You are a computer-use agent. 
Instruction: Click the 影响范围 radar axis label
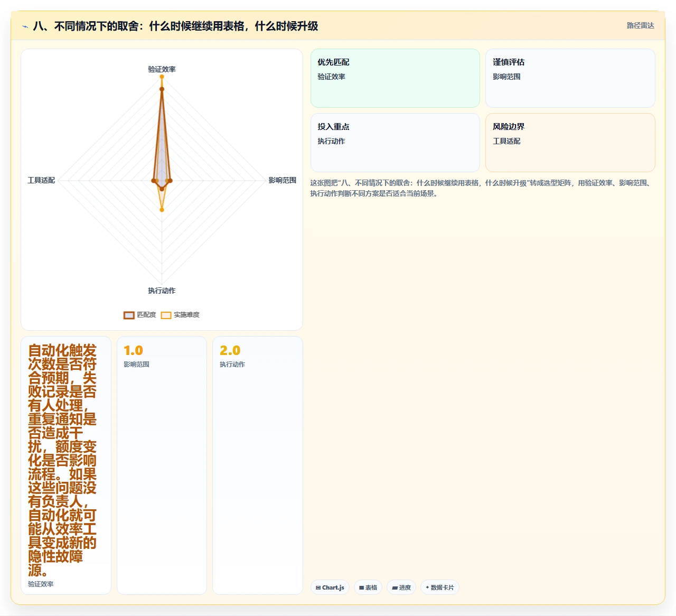pos(283,180)
